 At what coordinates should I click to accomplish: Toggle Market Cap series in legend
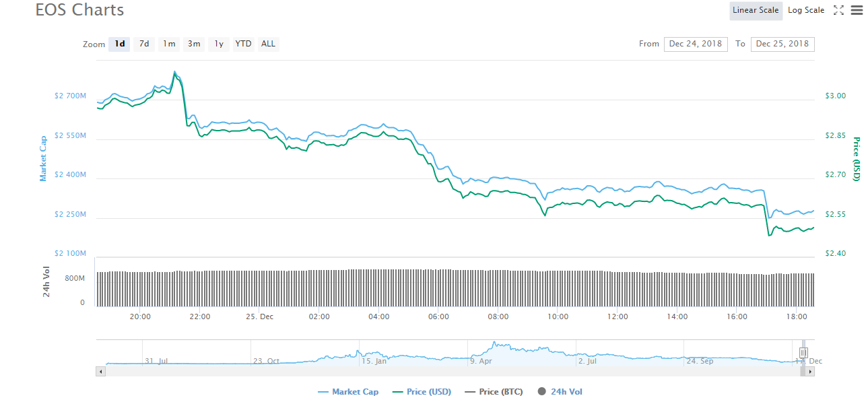coord(347,392)
